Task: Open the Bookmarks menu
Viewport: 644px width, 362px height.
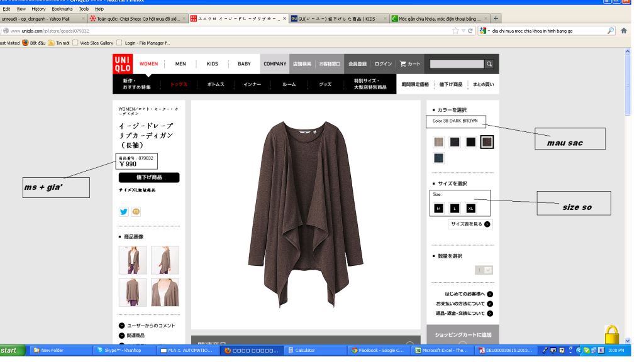Action: (62, 9)
